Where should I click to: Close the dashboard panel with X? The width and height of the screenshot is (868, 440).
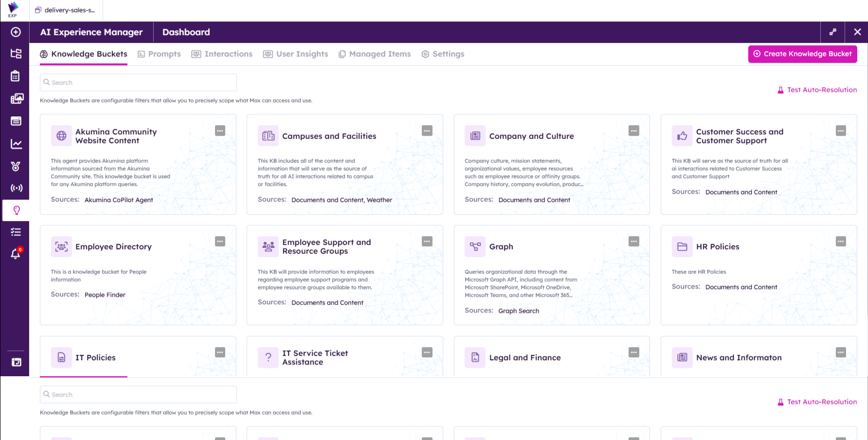857,32
